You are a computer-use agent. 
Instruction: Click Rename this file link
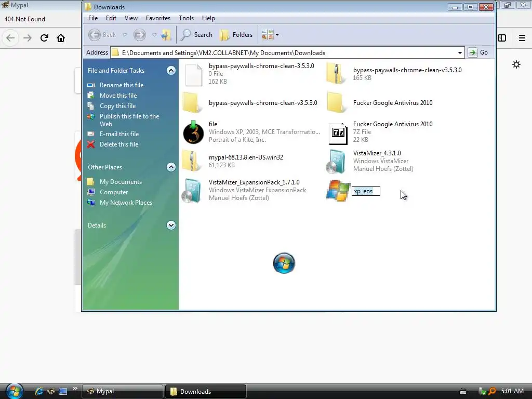pos(122,85)
